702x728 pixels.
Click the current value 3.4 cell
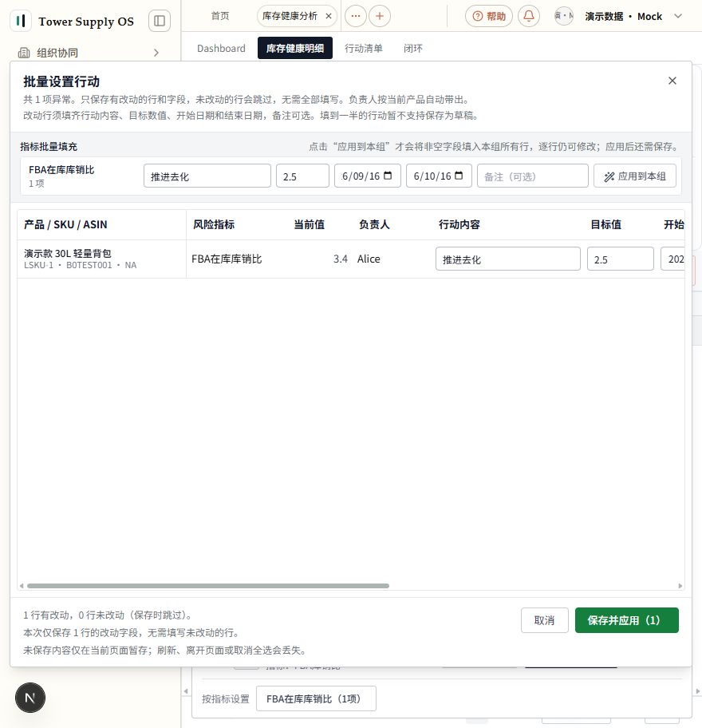pyautogui.click(x=341, y=259)
